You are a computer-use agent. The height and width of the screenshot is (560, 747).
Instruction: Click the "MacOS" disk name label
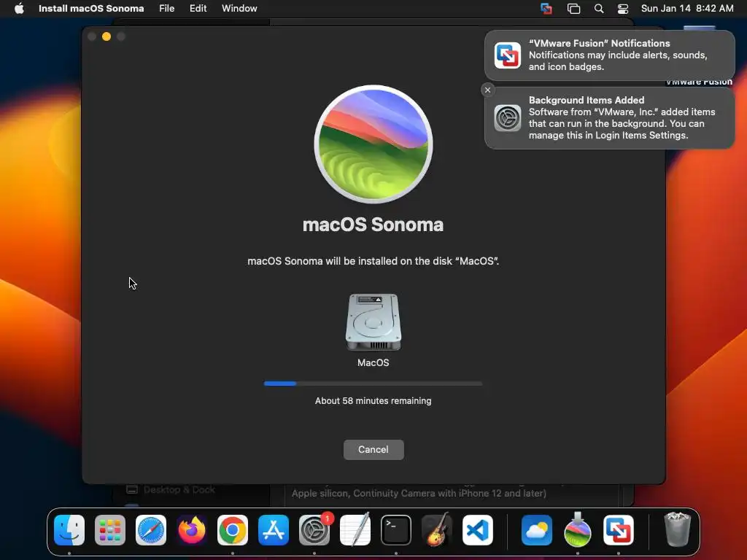pos(373,363)
